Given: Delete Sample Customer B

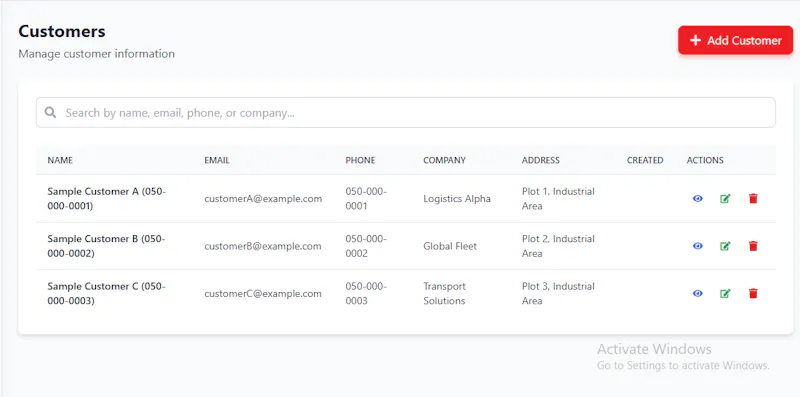Looking at the screenshot, I should (753, 246).
